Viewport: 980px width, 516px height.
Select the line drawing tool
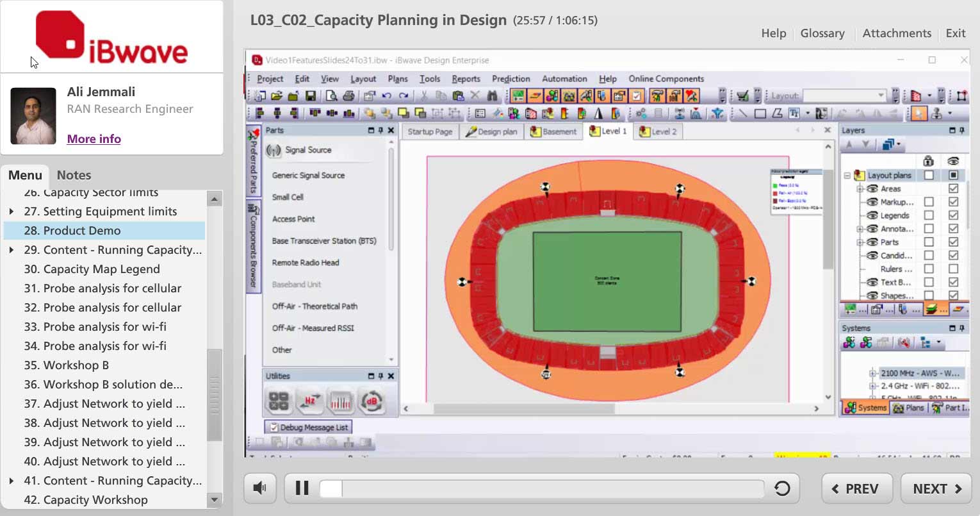pyautogui.click(x=743, y=113)
